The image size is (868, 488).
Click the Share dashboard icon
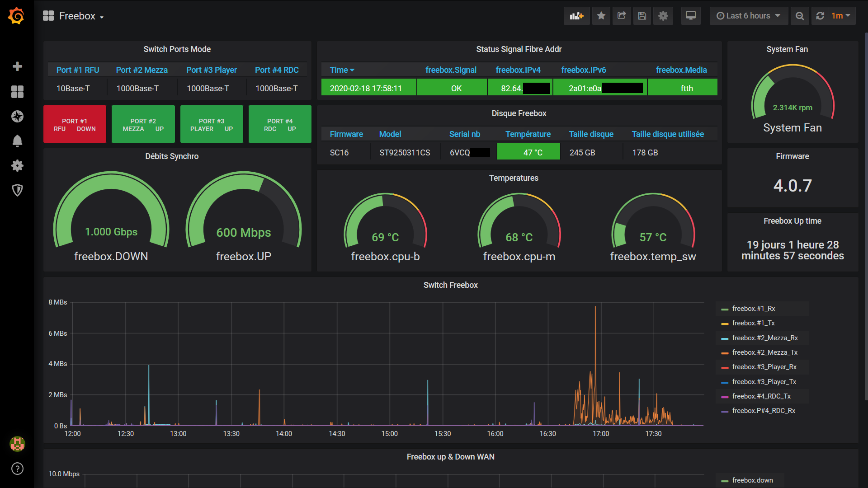(622, 16)
